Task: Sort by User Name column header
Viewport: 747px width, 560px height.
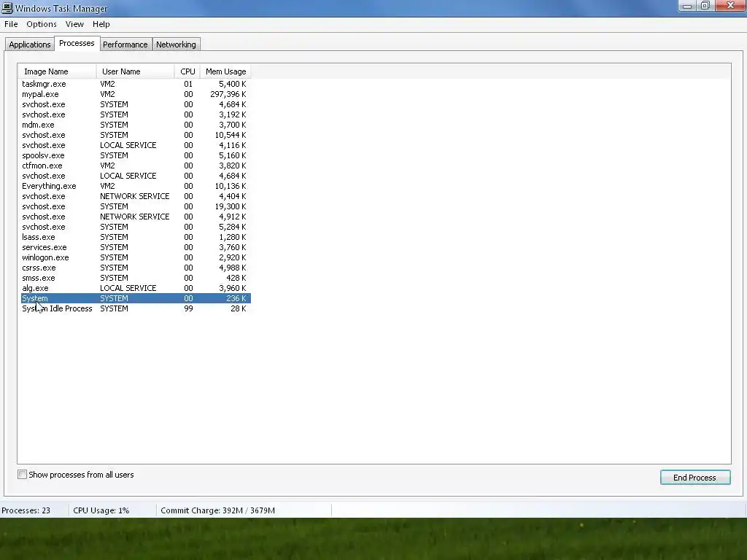Action: [x=135, y=71]
